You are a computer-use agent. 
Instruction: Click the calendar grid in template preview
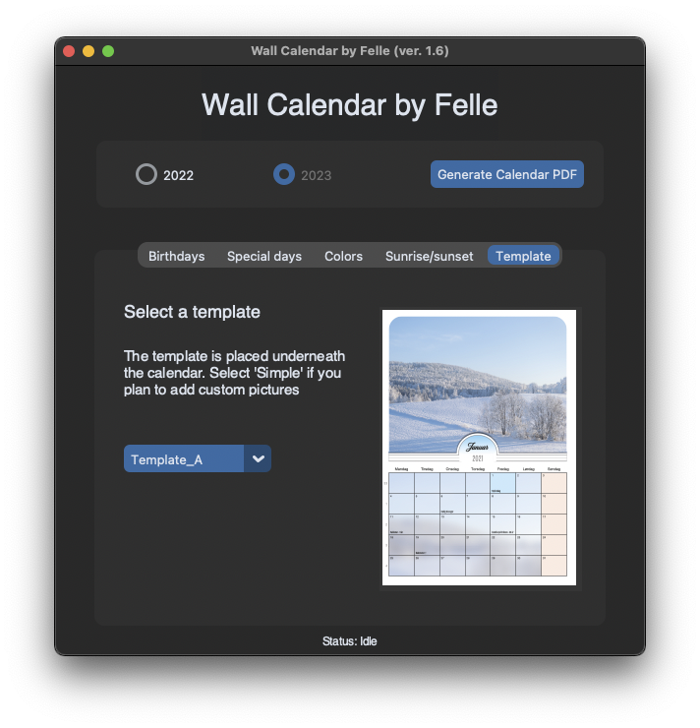tap(478, 526)
